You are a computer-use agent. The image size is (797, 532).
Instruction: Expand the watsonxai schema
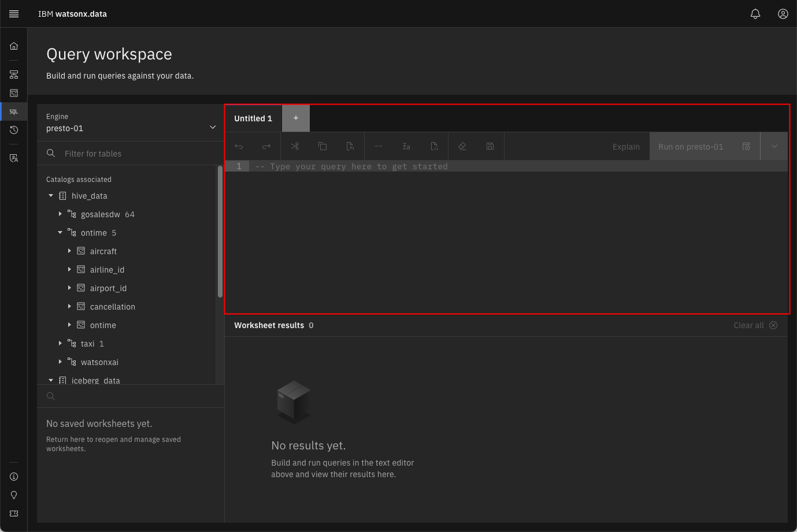coord(60,362)
